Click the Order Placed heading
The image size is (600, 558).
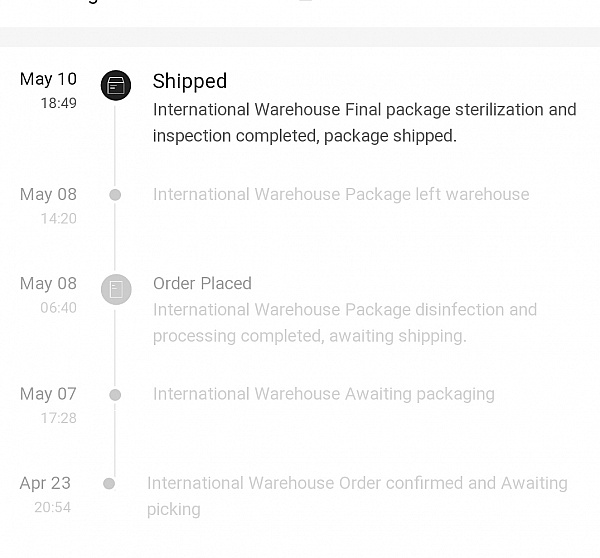(202, 284)
